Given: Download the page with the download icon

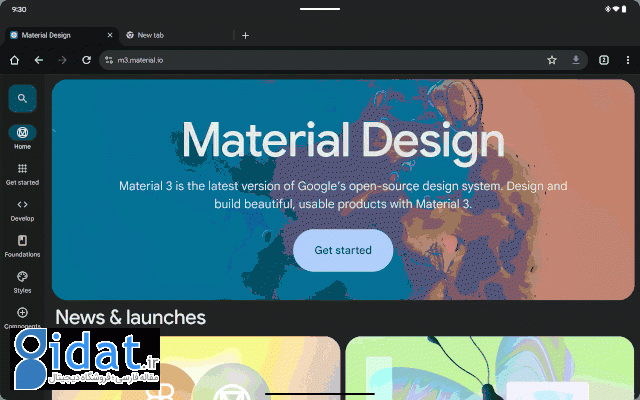Looking at the screenshot, I should [x=576, y=60].
